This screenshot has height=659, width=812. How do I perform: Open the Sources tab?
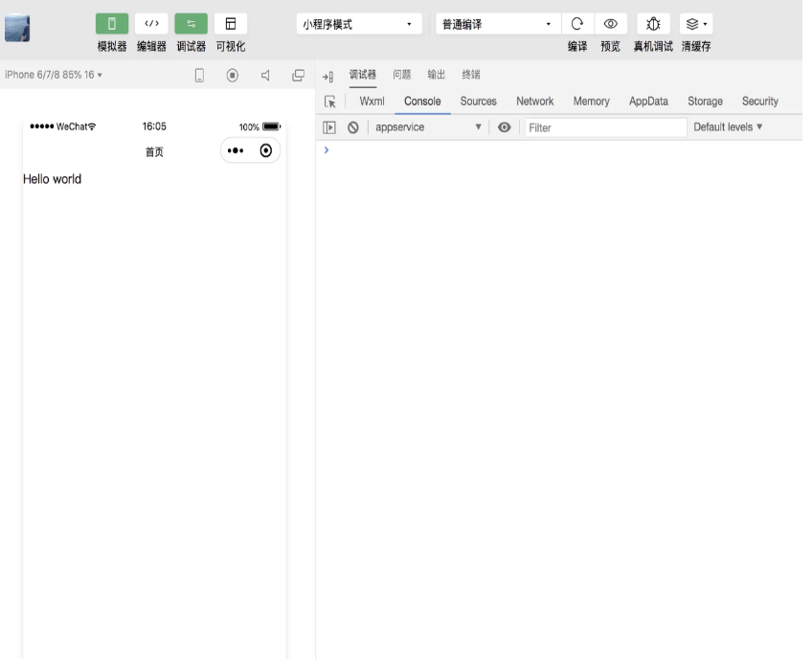click(479, 101)
